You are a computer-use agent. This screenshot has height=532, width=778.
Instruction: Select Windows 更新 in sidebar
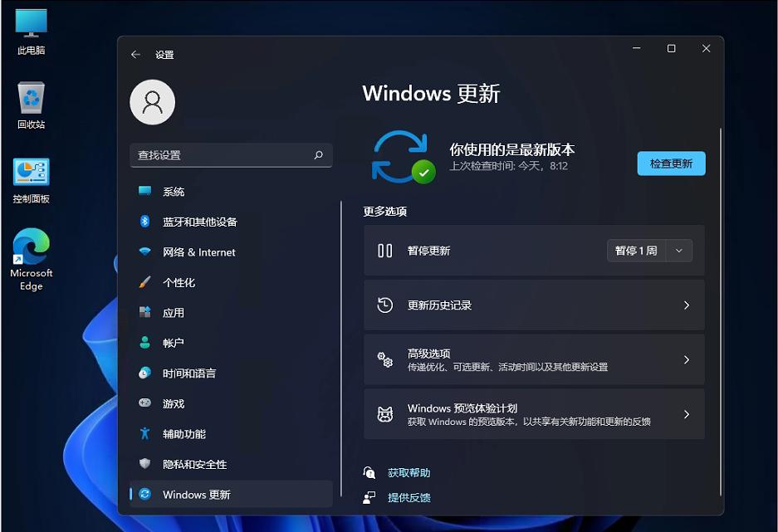click(231, 495)
